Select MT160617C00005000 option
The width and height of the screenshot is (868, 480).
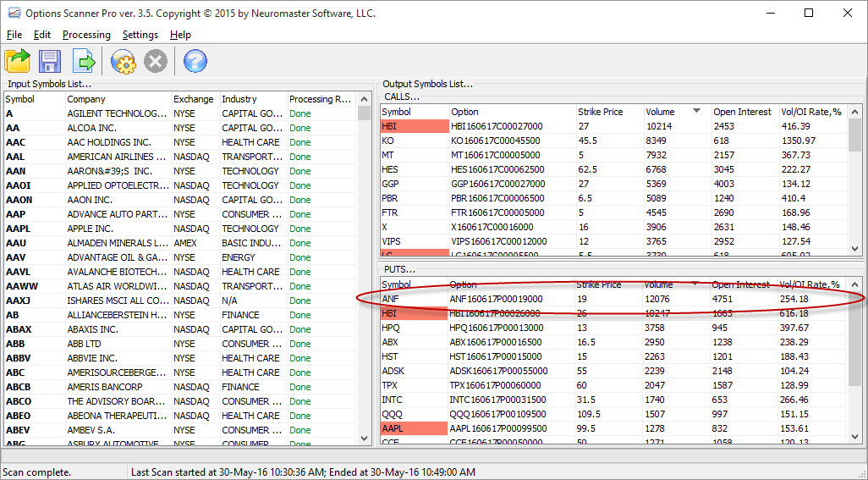pos(496,155)
